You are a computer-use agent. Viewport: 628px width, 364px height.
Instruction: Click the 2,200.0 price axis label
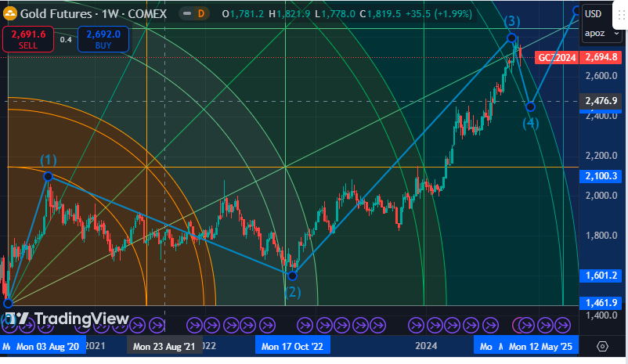(601, 156)
